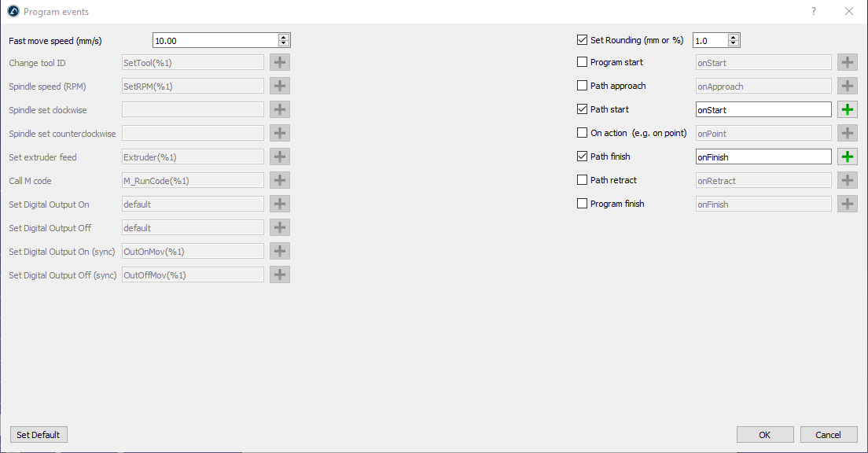Cancel the Program events dialog
868x453 pixels.
(x=829, y=435)
